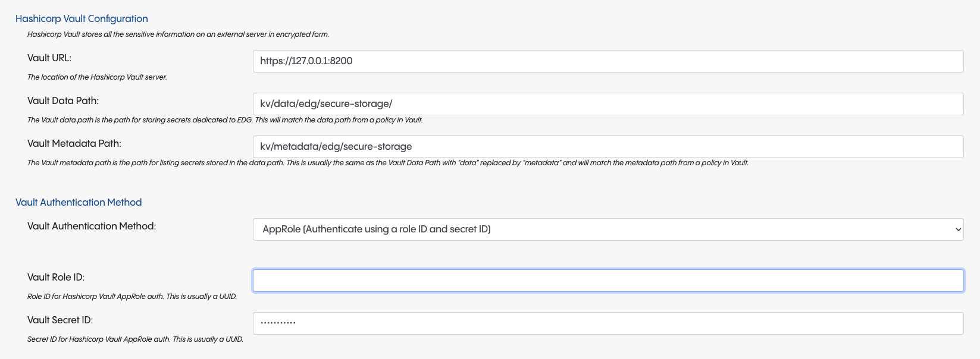Click the "Vault Authentication Method:" field label
Image resolution: width=980 pixels, height=359 pixels.
tap(92, 226)
